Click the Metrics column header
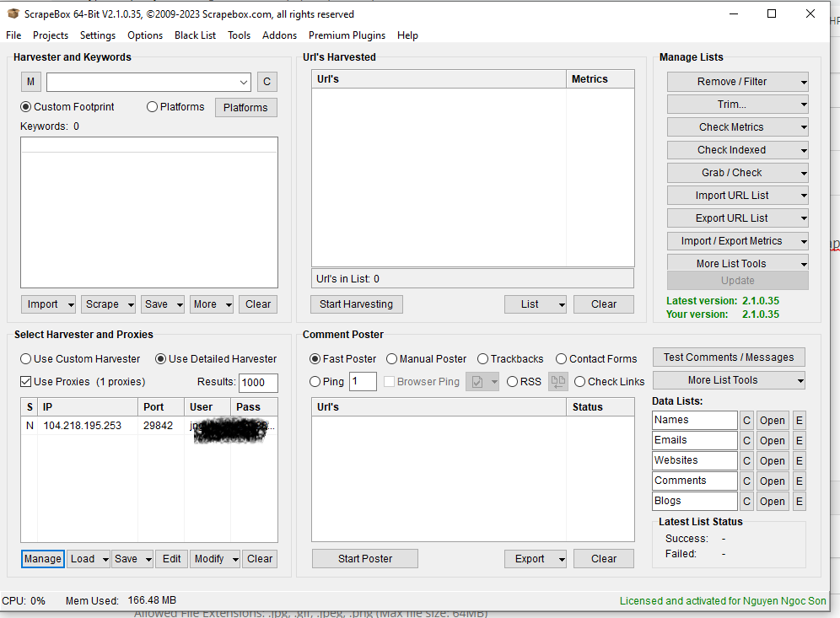This screenshot has width=840, height=618. tap(600, 79)
